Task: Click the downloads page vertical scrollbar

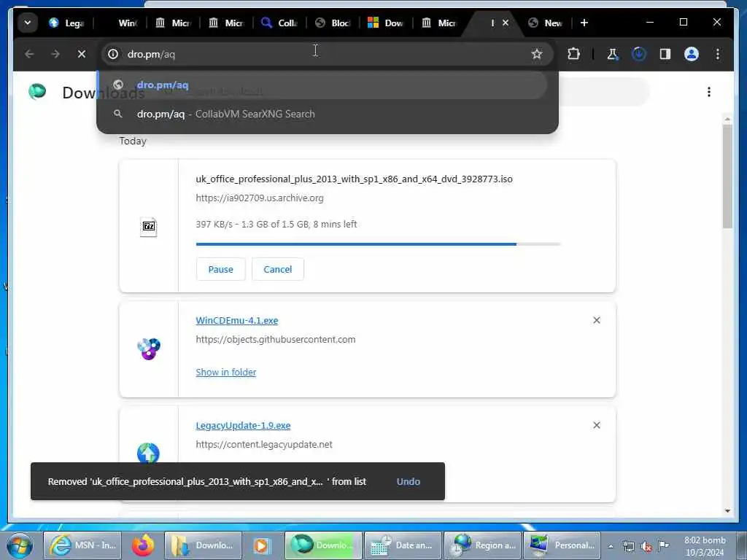Action: click(x=727, y=176)
